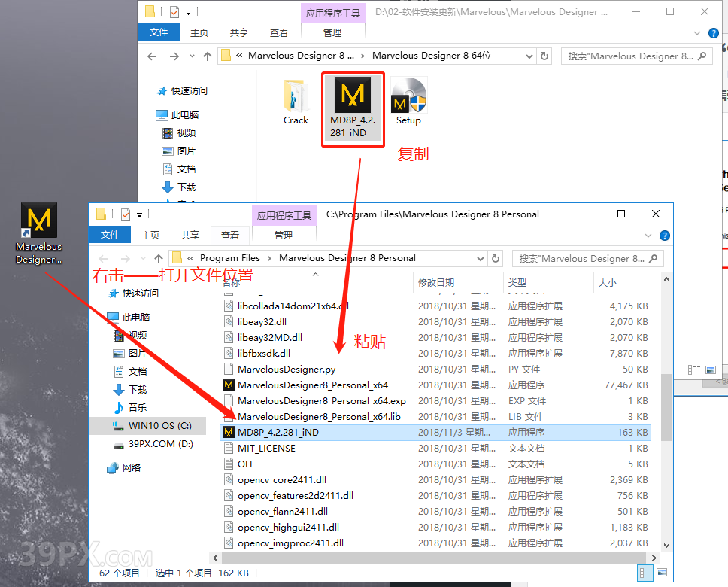Switch front window to details view
The width and height of the screenshot is (728, 587).
[646, 573]
